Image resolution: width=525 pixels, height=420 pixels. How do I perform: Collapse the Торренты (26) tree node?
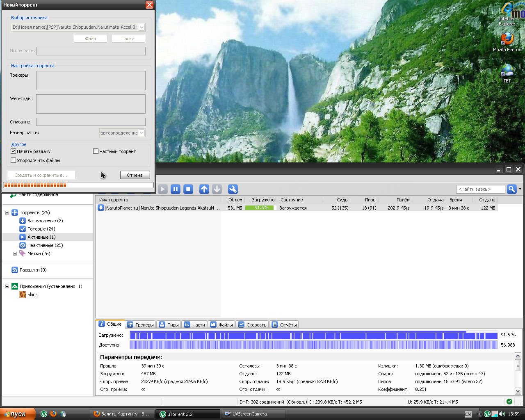7,212
